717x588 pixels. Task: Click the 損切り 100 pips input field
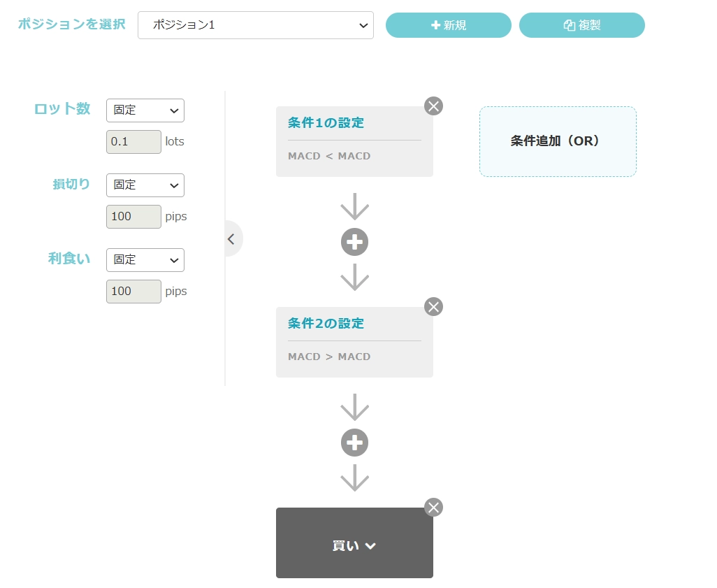[x=133, y=217]
